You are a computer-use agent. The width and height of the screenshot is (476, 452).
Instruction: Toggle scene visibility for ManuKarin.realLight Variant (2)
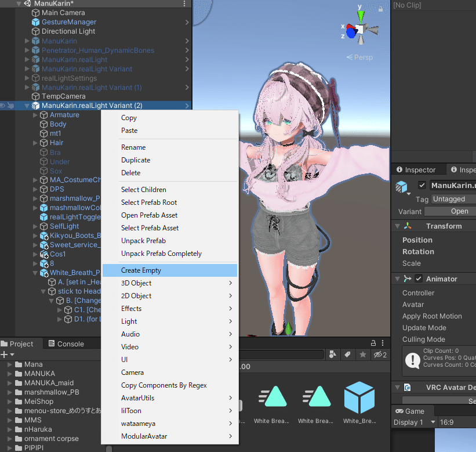[3, 106]
